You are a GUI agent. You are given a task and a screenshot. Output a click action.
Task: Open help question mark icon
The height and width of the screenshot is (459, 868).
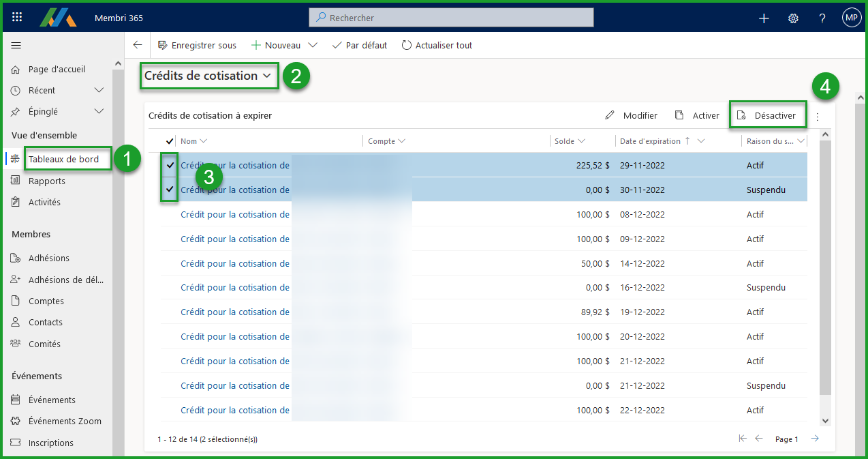coord(822,18)
